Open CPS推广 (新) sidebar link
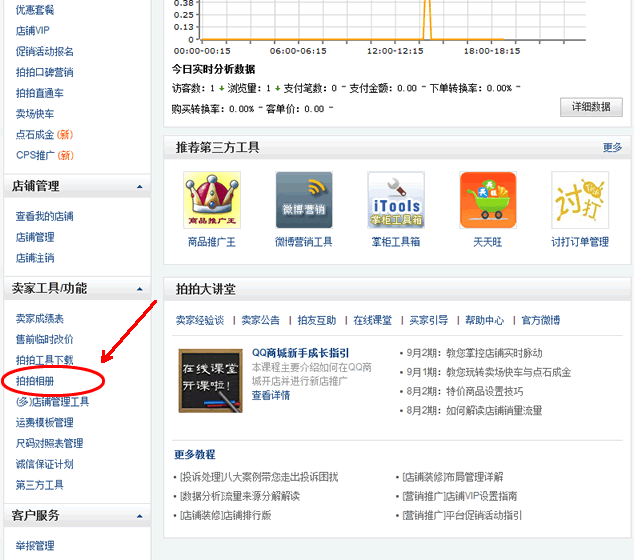Image resolution: width=634 pixels, height=560 pixels. [45, 155]
